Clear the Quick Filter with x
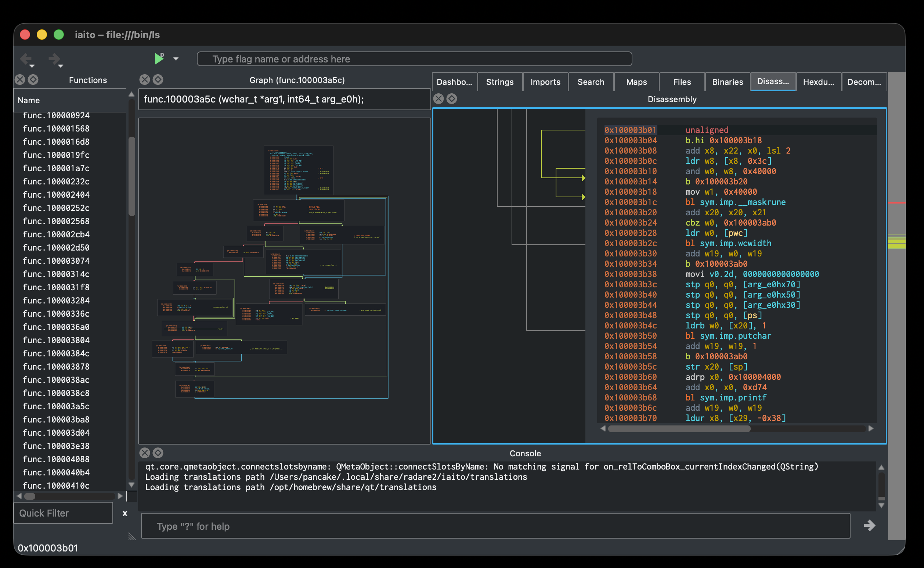This screenshot has height=568, width=924. (x=125, y=513)
